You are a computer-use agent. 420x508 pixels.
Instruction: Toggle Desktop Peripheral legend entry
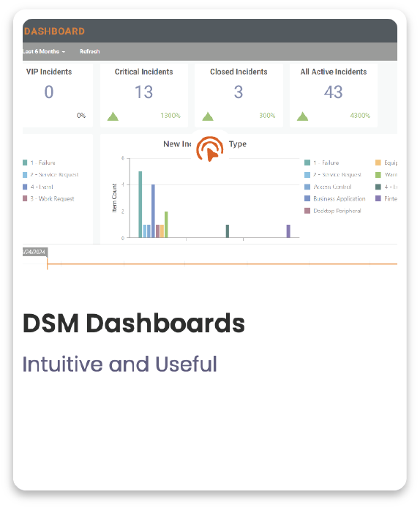tap(333, 211)
